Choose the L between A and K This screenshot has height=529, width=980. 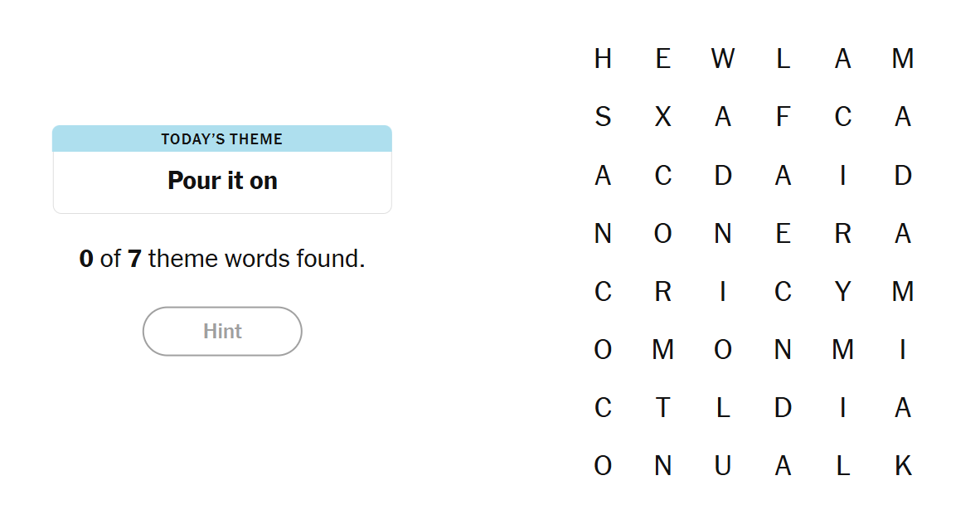[x=842, y=466]
